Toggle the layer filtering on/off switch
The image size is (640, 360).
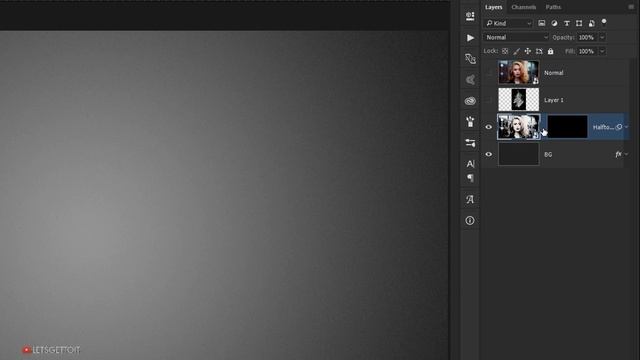[604, 22]
